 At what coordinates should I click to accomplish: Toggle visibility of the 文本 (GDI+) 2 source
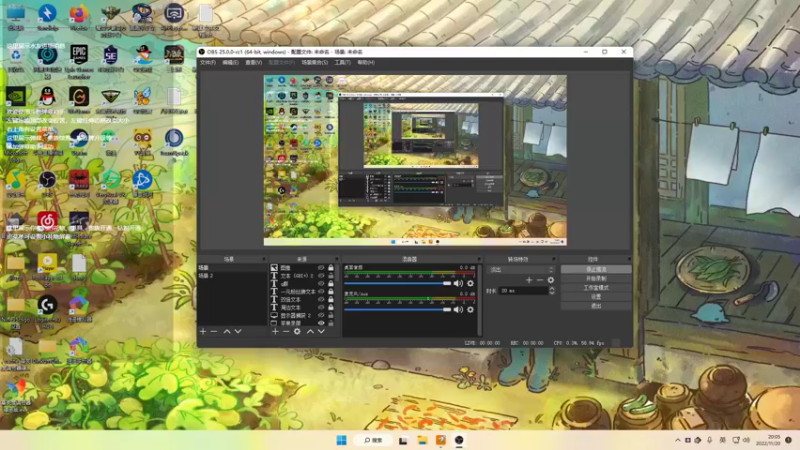(321, 276)
